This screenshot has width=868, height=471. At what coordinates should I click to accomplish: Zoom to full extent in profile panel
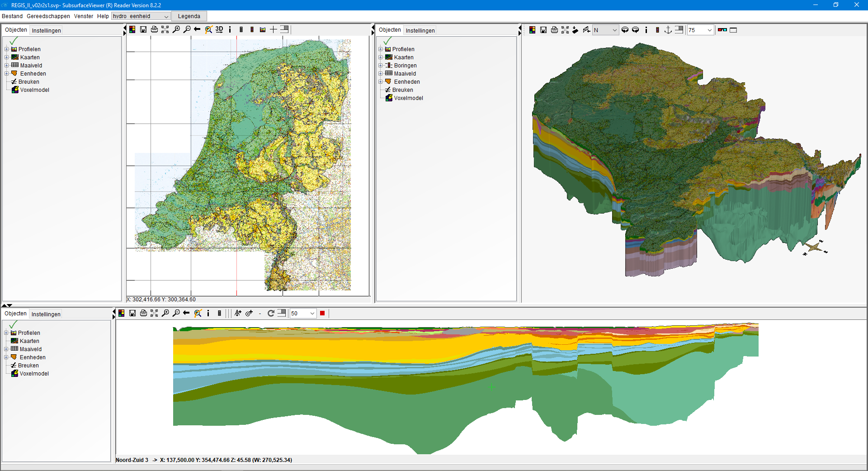[x=154, y=313]
